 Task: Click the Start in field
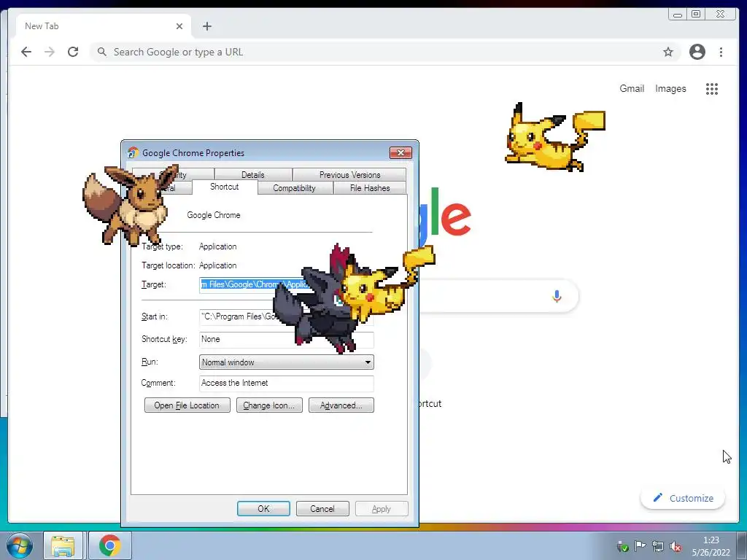[286, 316]
